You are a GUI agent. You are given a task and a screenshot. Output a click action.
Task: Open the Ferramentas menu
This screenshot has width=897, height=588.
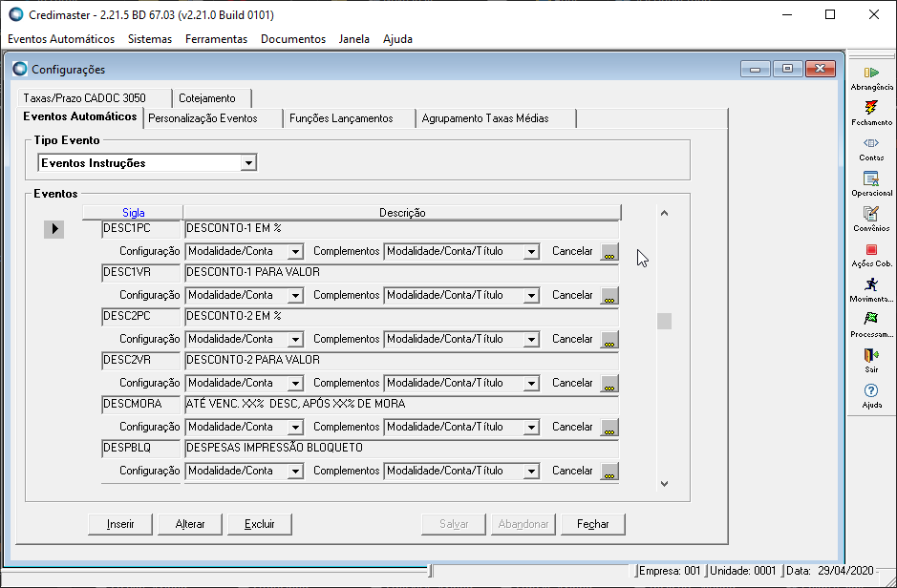click(216, 39)
